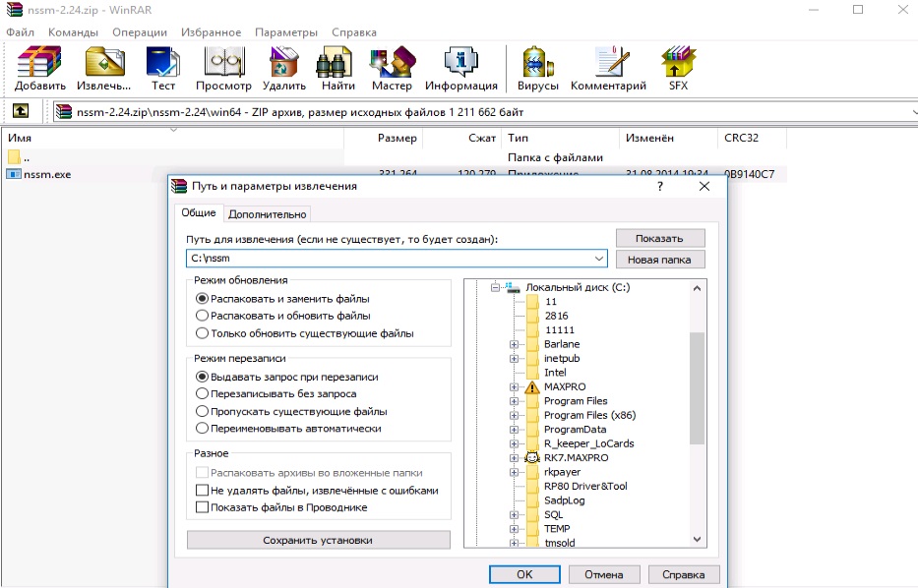Check 'Показать файлы в Проводнике'
This screenshot has height=588, width=918.
(202, 506)
